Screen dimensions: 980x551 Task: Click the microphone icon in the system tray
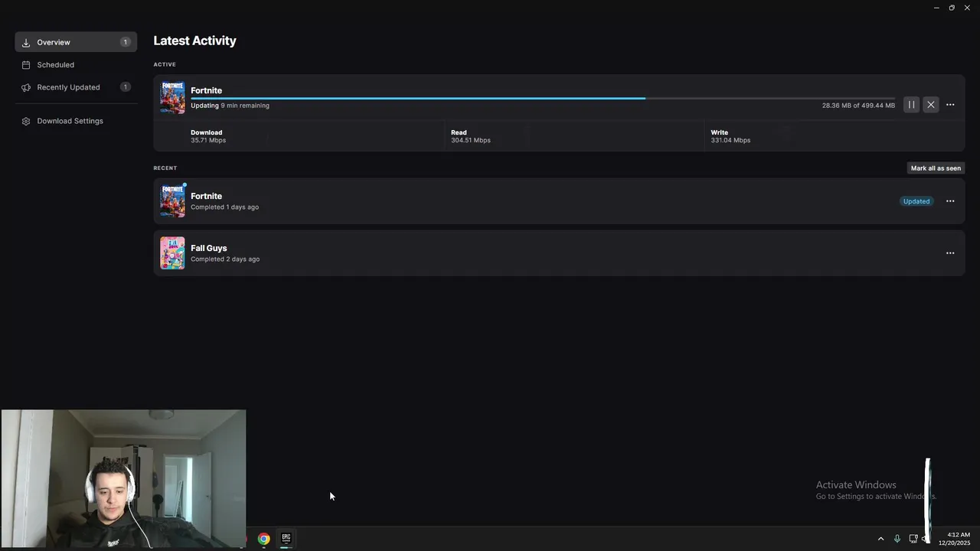click(897, 539)
